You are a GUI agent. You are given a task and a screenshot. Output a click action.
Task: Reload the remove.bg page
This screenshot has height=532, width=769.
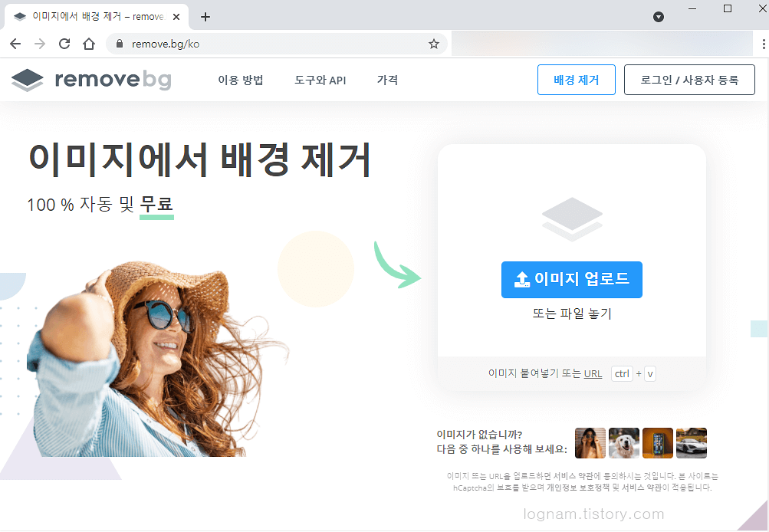[x=64, y=44]
